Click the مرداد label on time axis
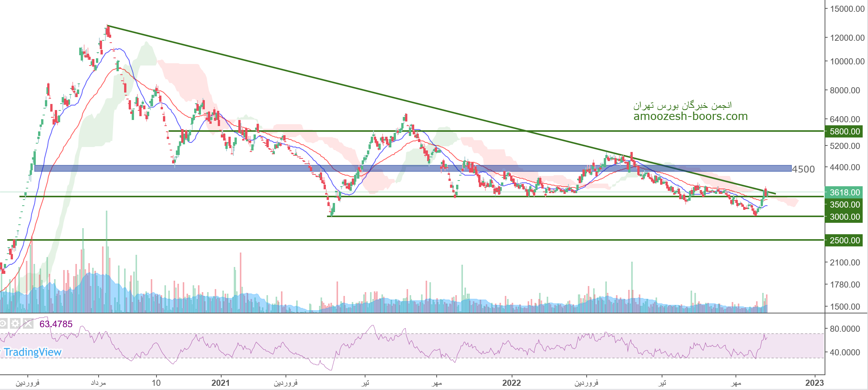Screen dimensions: 868x390 coord(98,383)
